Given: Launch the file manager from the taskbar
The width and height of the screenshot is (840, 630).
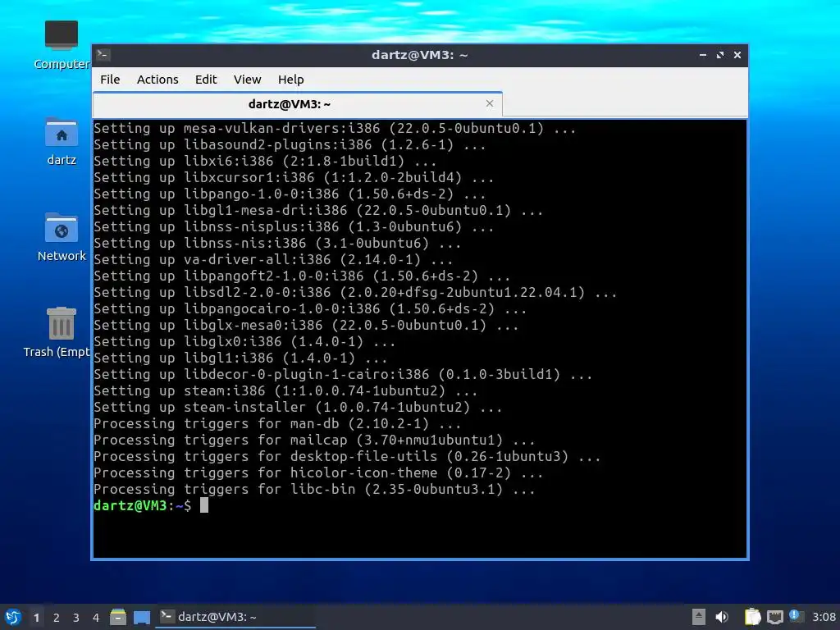Looking at the screenshot, I should [x=118, y=617].
